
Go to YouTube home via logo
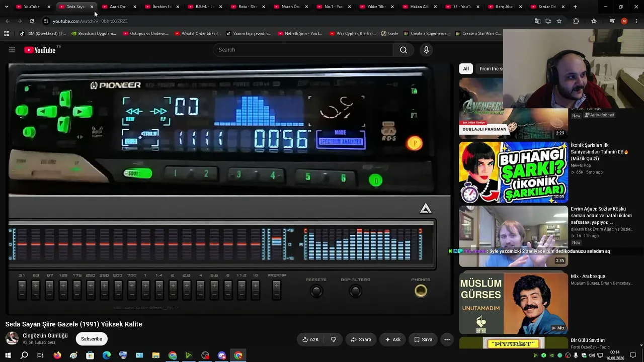point(40,50)
